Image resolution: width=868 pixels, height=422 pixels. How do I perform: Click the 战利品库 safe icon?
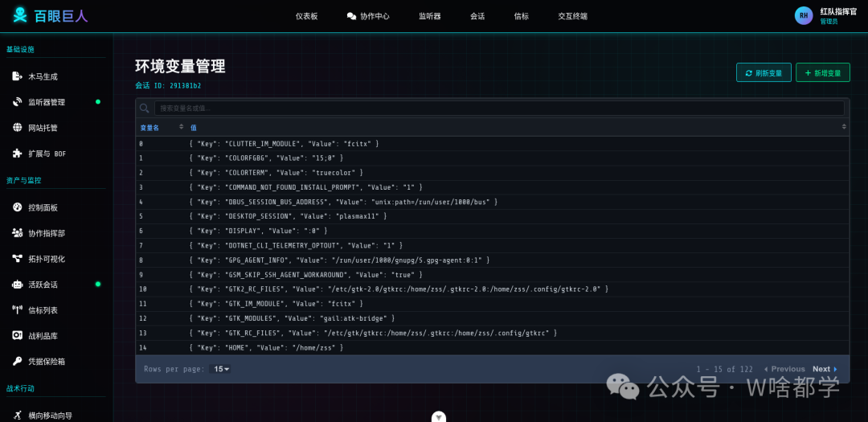click(x=17, y=336)
